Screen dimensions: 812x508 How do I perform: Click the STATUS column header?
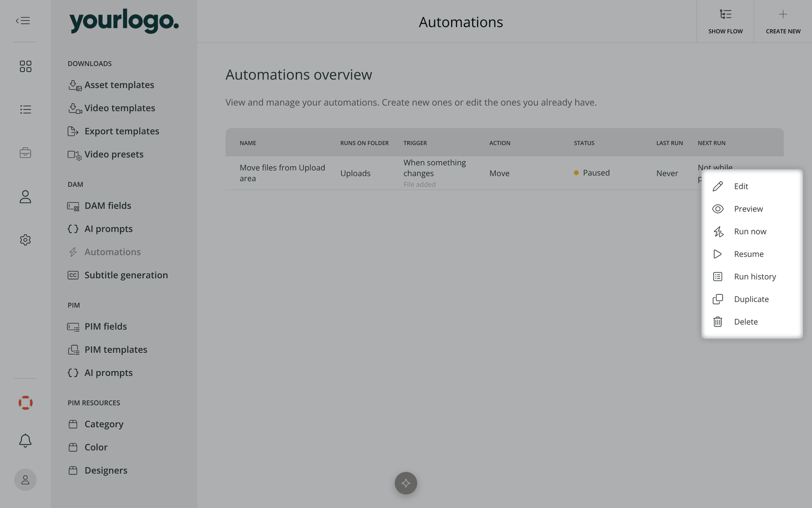tap(584, 143)
